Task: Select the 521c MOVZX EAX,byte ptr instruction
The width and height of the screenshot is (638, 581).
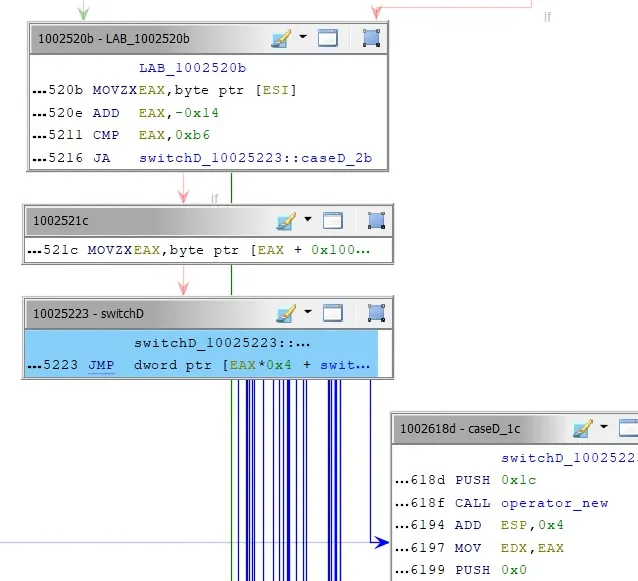Action: tap(199, 250)
